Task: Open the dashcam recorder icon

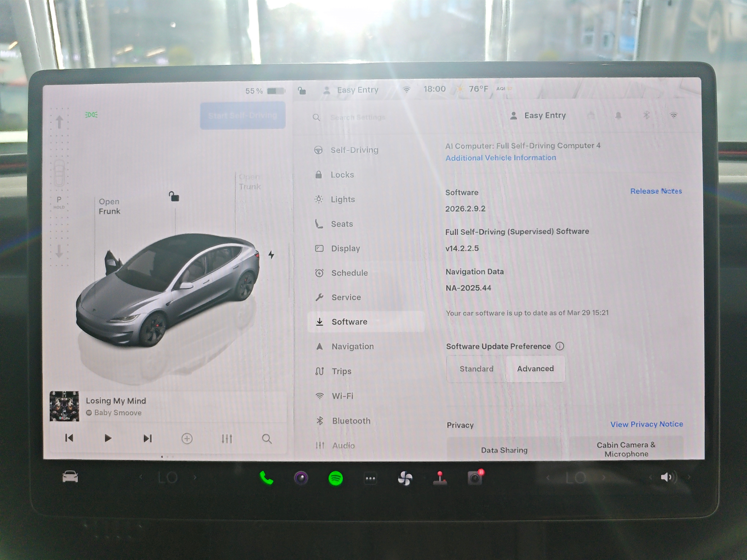Action: pos(475,478)
